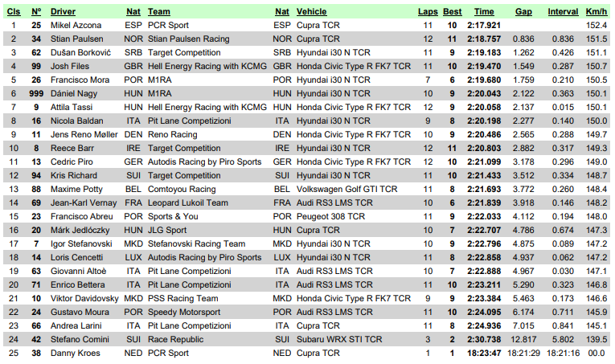This screenshot has width=615, height=364.
Task: Select Josh Files row driver name
Action: pos(70,66)
